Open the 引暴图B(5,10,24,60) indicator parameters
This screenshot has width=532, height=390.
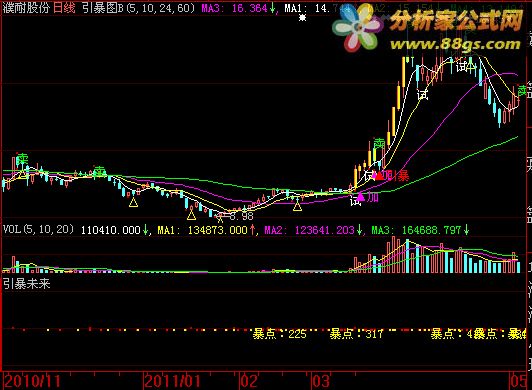point(138,8)
